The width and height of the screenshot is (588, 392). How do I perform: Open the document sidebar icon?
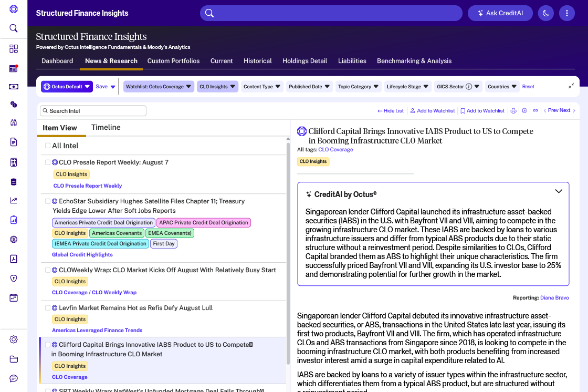(x=14, y=142)
